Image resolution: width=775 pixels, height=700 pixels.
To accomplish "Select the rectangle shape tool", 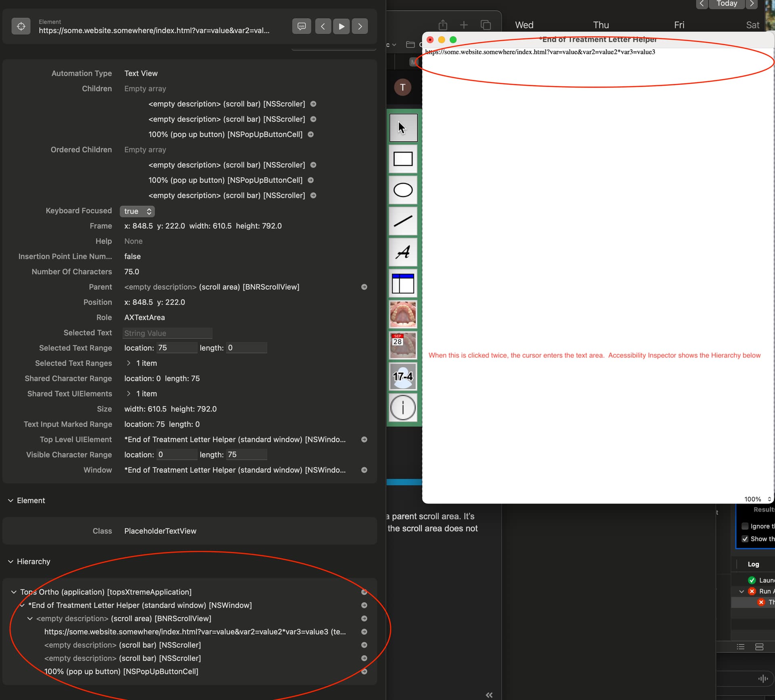I will [x=403, y=159].
